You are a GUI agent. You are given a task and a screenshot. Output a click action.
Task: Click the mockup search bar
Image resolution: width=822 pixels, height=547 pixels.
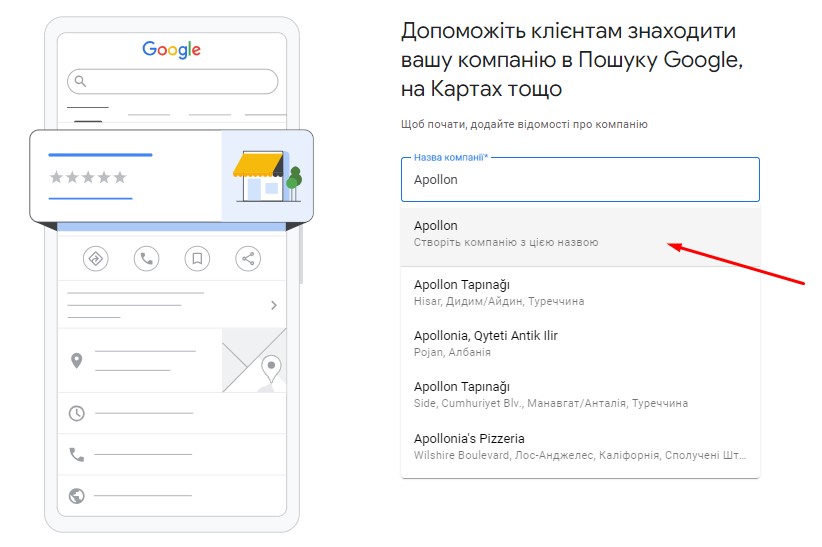[172, 81]
